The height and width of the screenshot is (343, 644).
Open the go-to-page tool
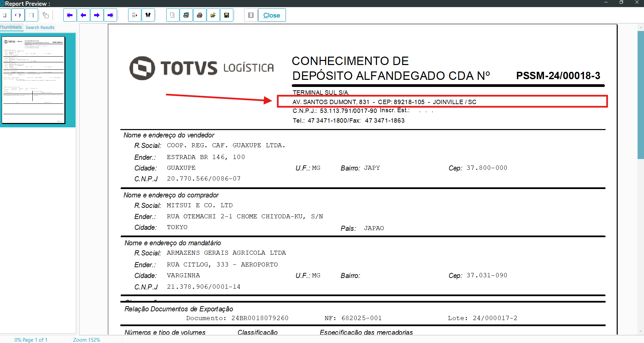coord(135,15)
